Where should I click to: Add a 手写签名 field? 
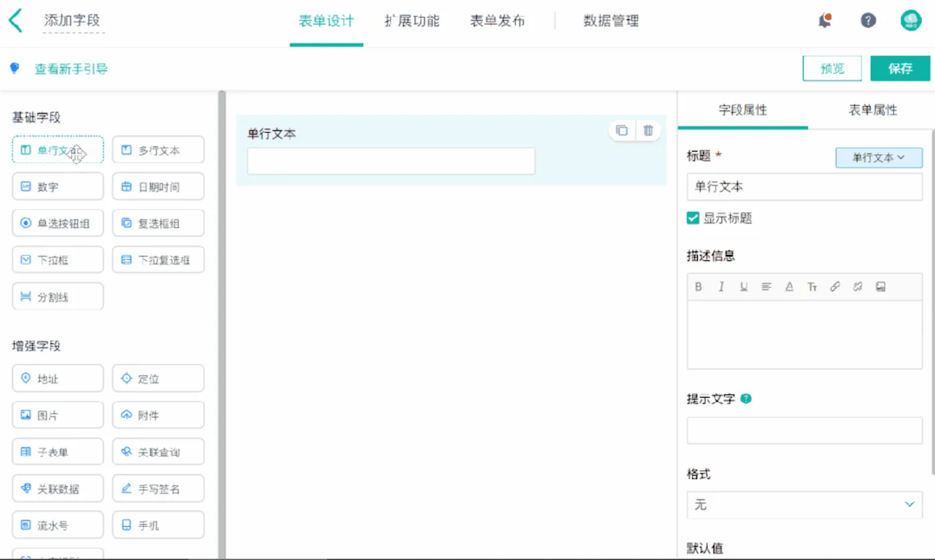tap(158, 489)
